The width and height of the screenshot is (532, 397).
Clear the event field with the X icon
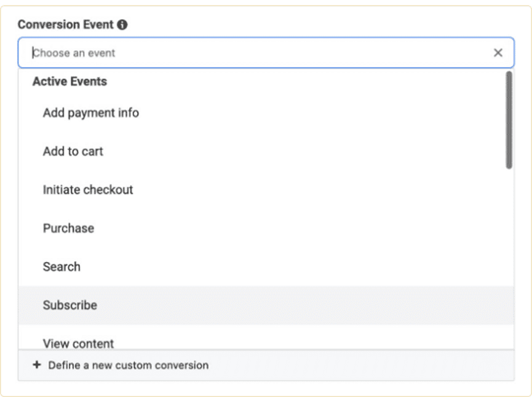tap(498, 53)
